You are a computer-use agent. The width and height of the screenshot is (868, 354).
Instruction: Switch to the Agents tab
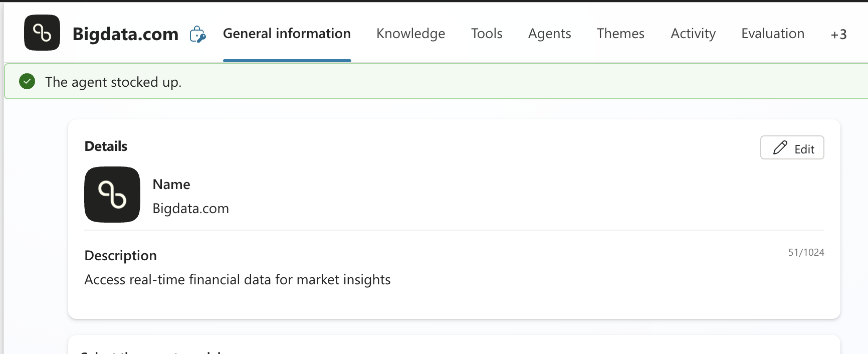pos(549,33)
